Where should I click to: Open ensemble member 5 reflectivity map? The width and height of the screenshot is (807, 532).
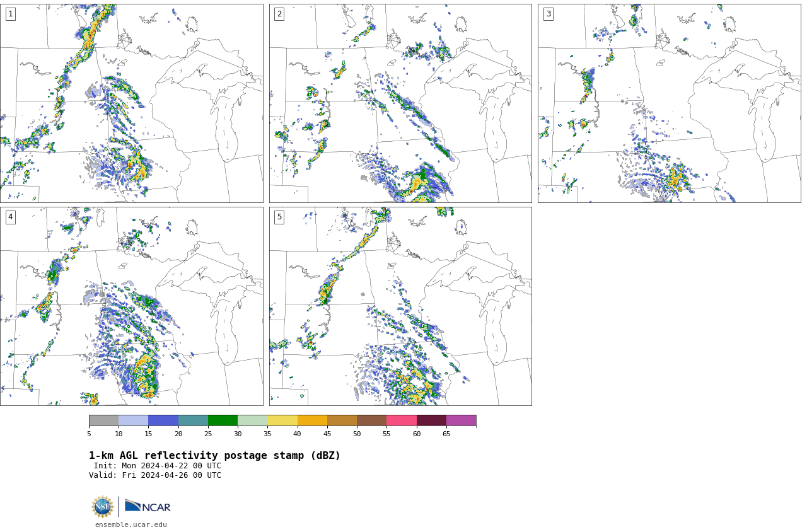tap(400, 306)
